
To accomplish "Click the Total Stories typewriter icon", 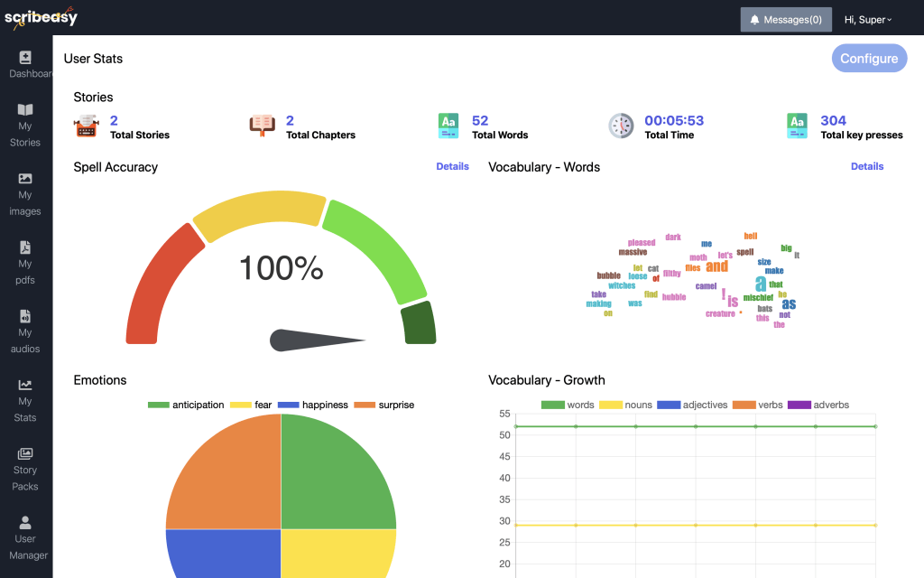I will (x=86, y=126).
